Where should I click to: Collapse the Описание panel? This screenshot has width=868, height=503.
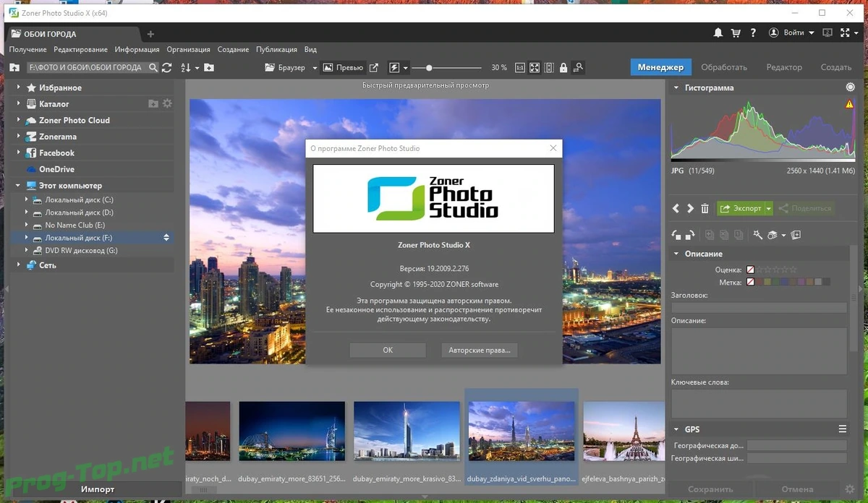(x=676, y=254)
